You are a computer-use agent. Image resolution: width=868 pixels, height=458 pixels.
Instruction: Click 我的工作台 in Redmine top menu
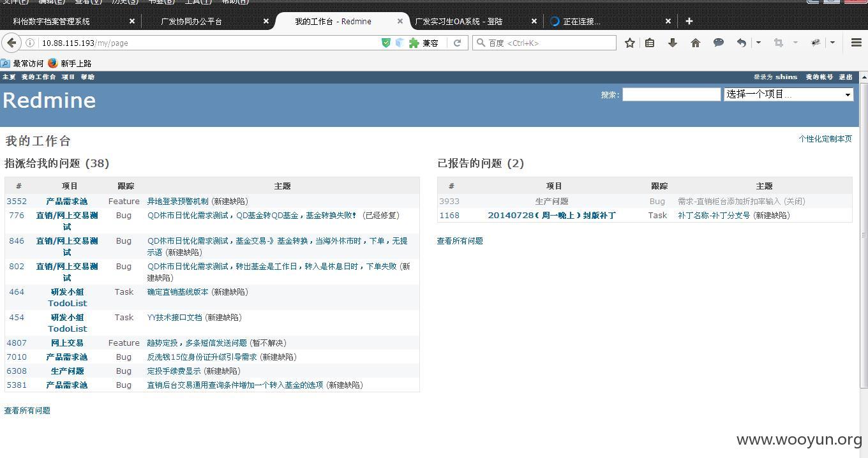pyautogui.click(x=38, y=77)
